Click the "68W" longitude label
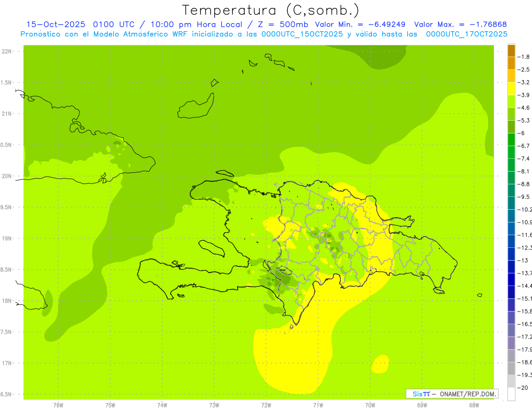The image size is (532, 411). pos(473,405)
